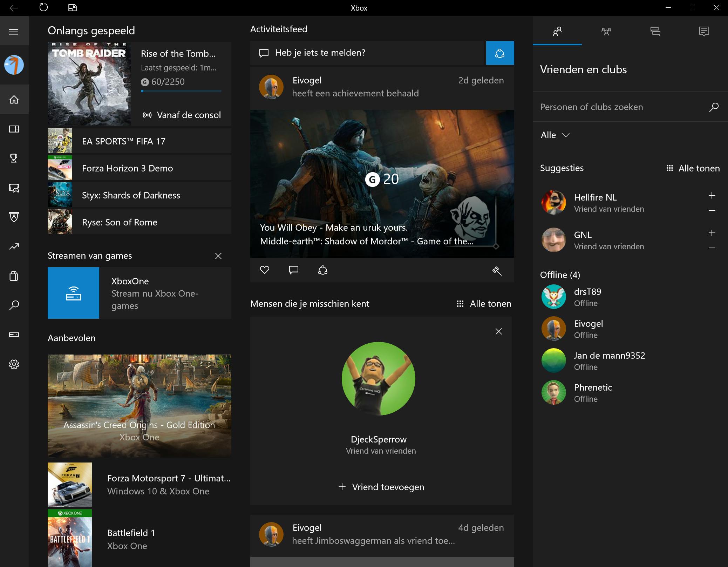Add Hellfire NL as friend with plus
Screen dimensions: 728x567
[712, 196]
